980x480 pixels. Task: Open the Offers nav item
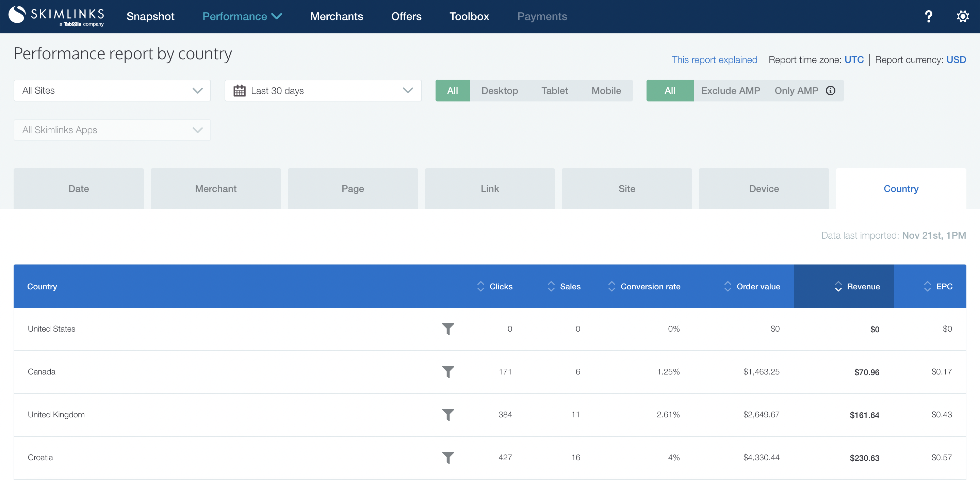click(x=406, y=16)
